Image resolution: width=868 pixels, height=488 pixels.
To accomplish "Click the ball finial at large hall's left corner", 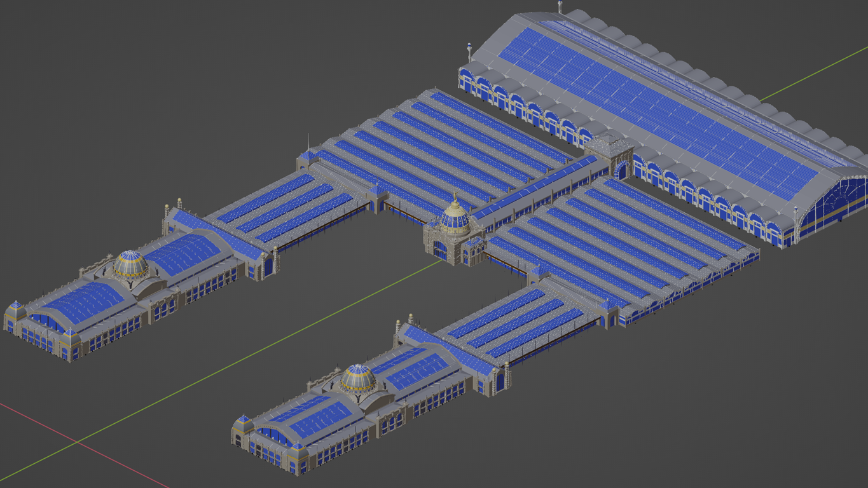I will [x=469, y=46].
